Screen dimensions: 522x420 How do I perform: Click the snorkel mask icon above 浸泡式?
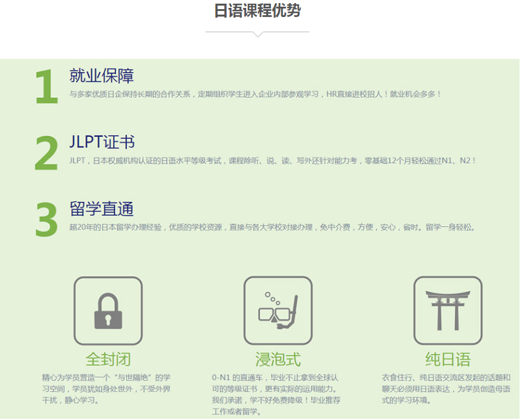tap(278, 311)
